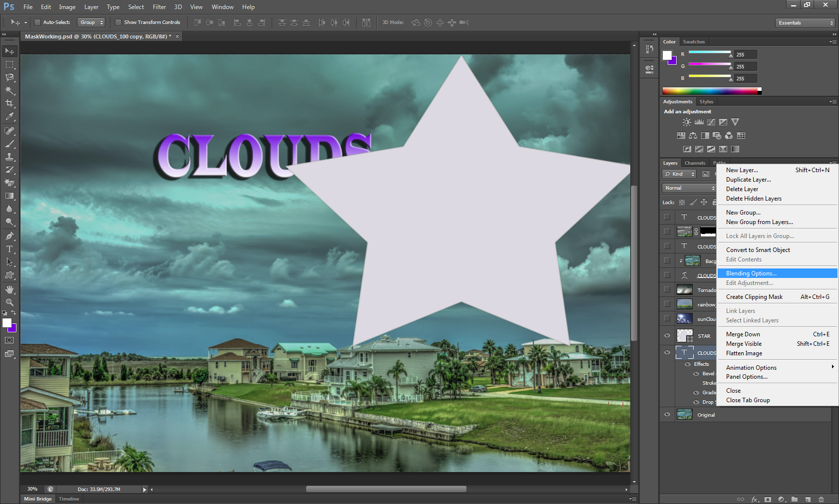Toggle visibility of the STAR layer

[x=667, y=335]
